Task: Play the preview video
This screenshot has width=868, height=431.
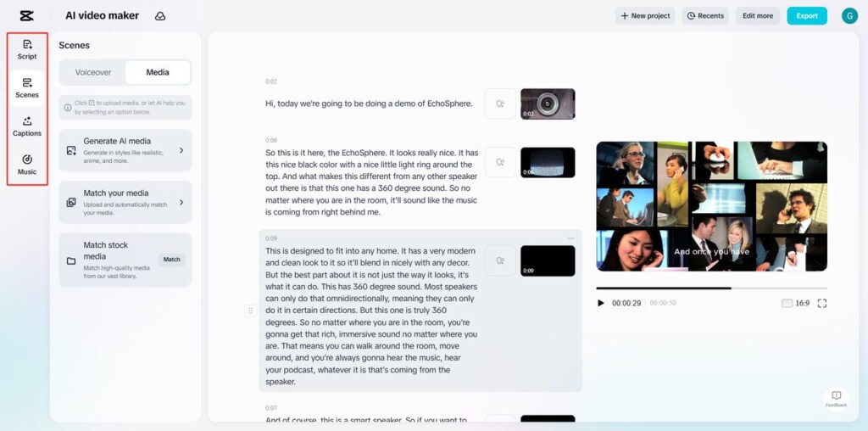Action: tap(601, 303)
